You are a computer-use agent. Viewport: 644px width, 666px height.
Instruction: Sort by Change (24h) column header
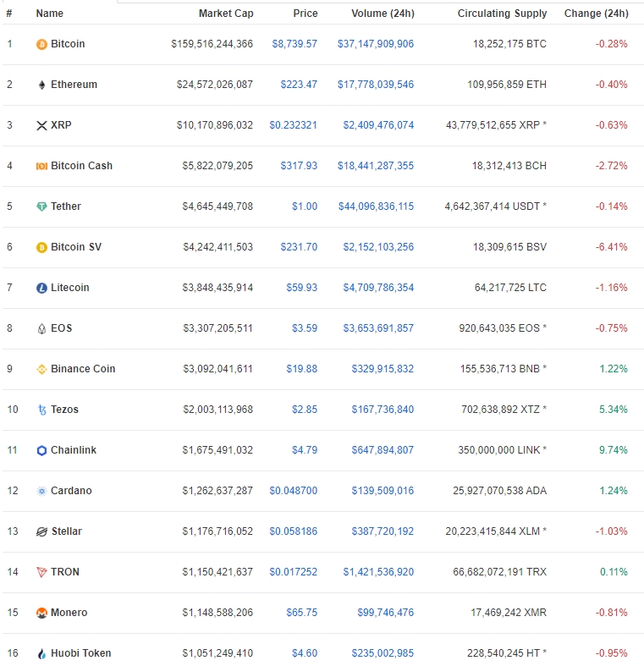click(x=596, y=14)
